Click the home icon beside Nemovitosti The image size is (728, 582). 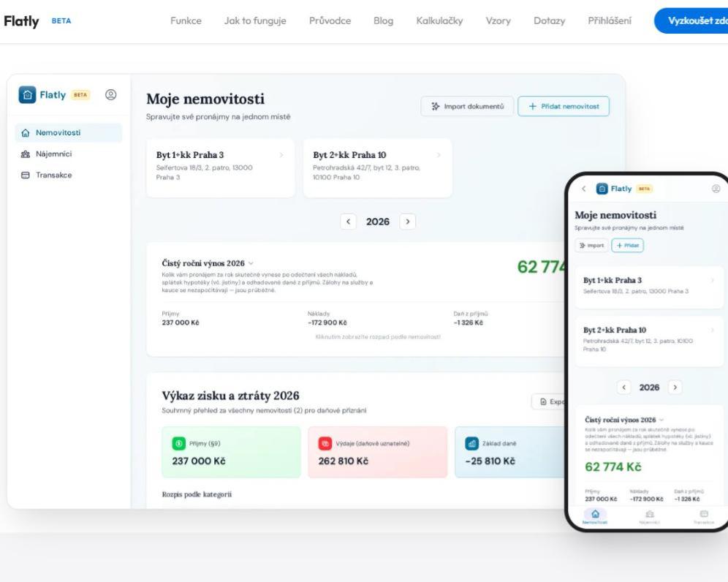tap(26, 133)
